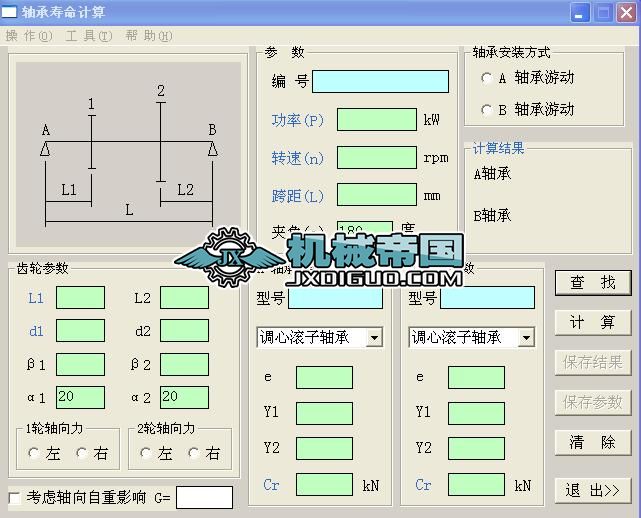Focus the right bearing 型号 field

pos(488,298)
